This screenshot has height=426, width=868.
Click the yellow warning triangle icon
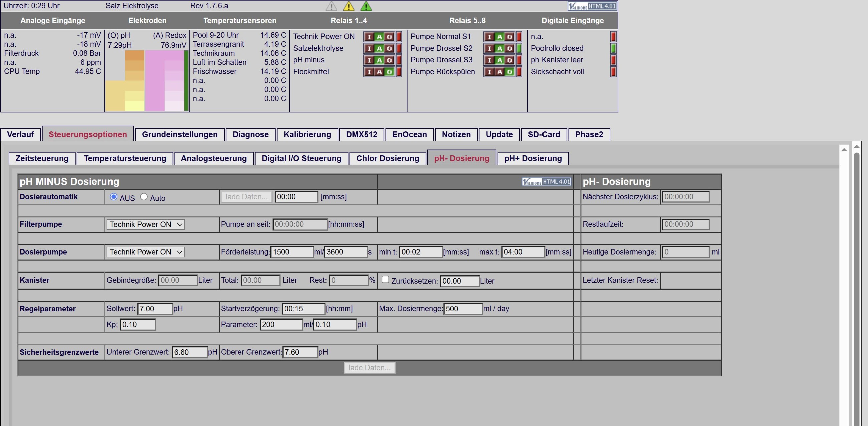pos(349,6)
